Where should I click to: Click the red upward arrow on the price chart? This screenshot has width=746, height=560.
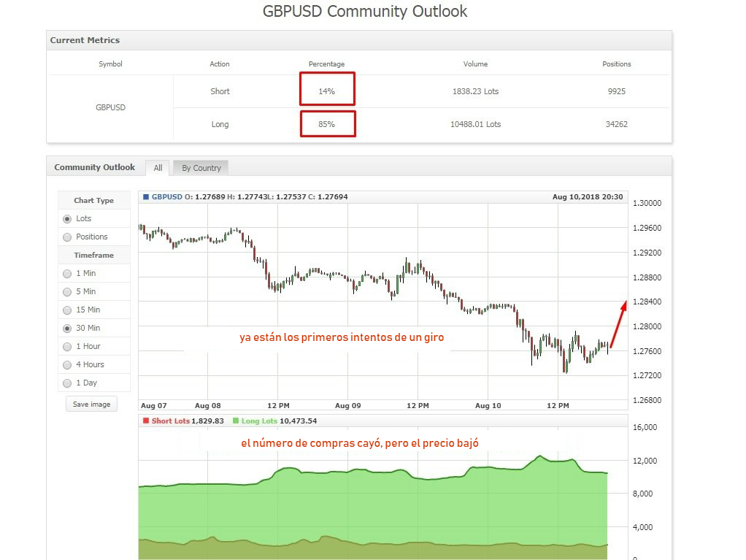[x=618, y=323]
